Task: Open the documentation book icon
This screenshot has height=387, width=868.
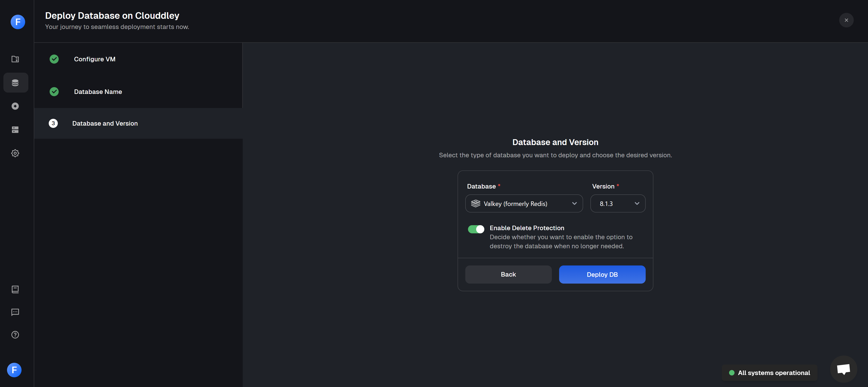Action: (x=15, y=289)
